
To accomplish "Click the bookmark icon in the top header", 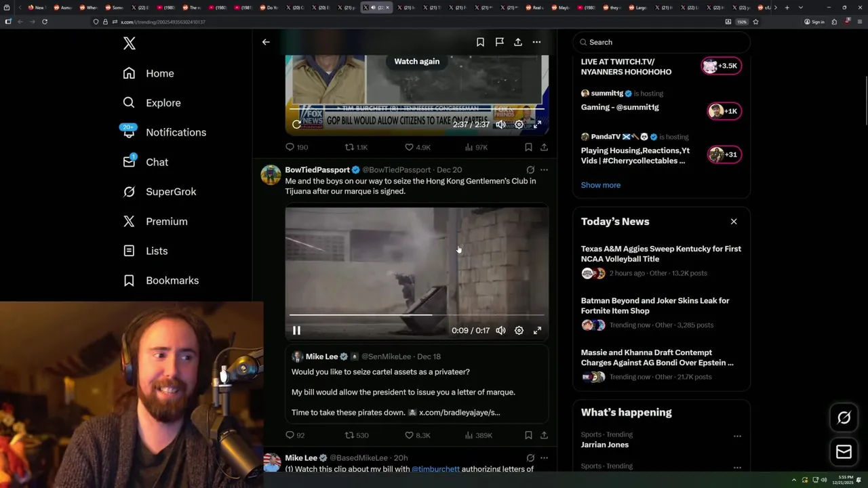I will point(480,42).
